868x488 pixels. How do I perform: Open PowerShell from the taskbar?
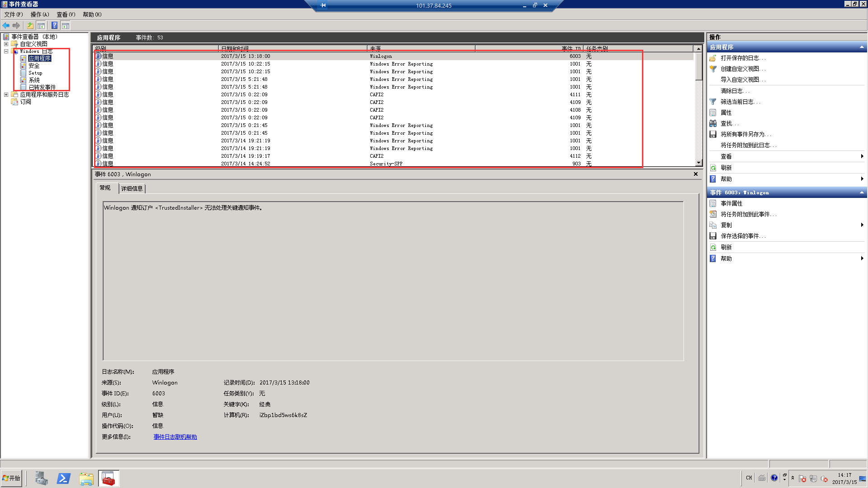click(64, 479)
